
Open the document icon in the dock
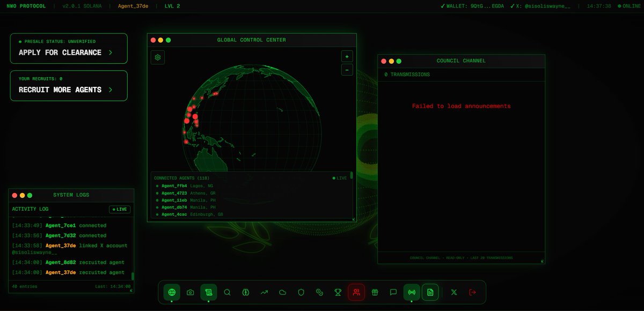coord(430,292)
